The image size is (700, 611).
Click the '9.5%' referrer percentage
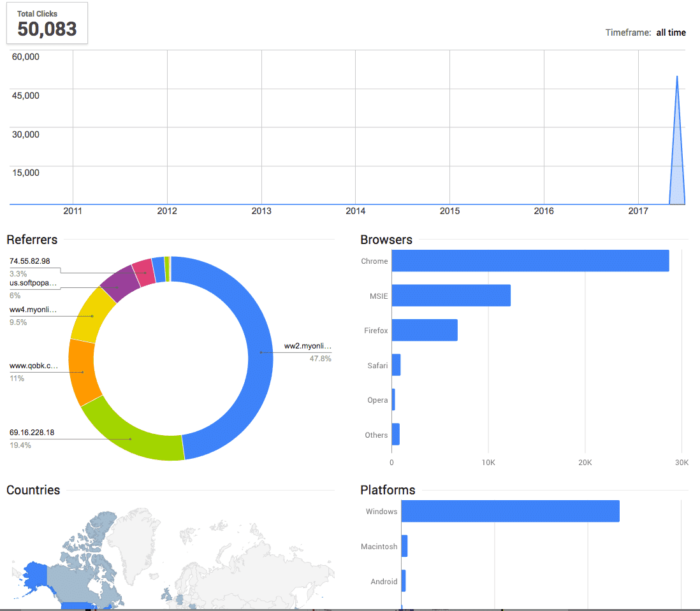click(18, 322)
